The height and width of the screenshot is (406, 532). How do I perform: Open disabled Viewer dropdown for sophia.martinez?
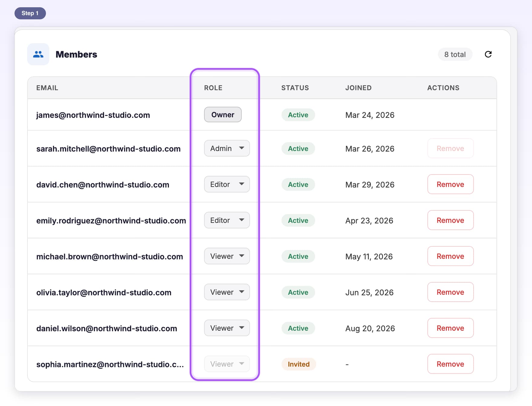point(227,364)
